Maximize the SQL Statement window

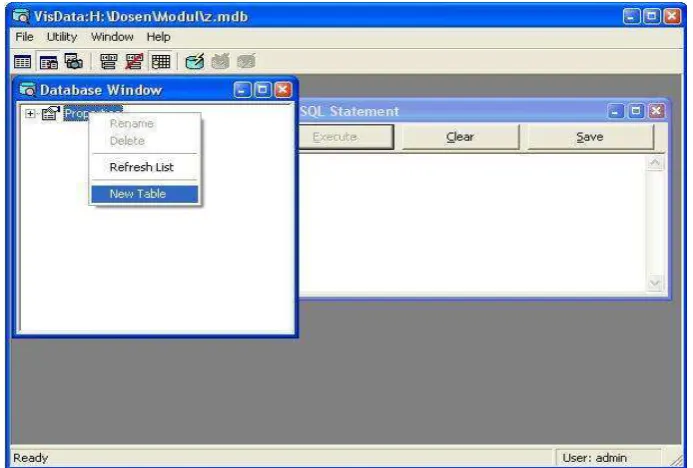pos(636,111)
